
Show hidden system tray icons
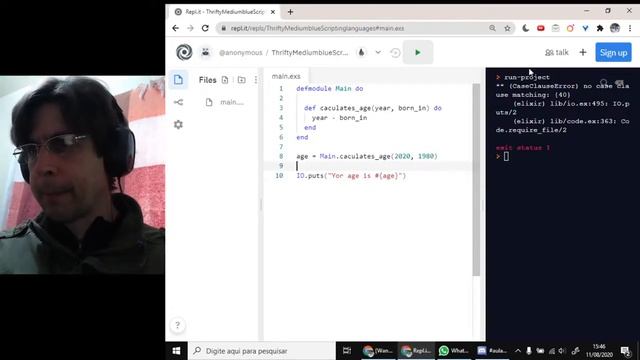tap(518, 351)
